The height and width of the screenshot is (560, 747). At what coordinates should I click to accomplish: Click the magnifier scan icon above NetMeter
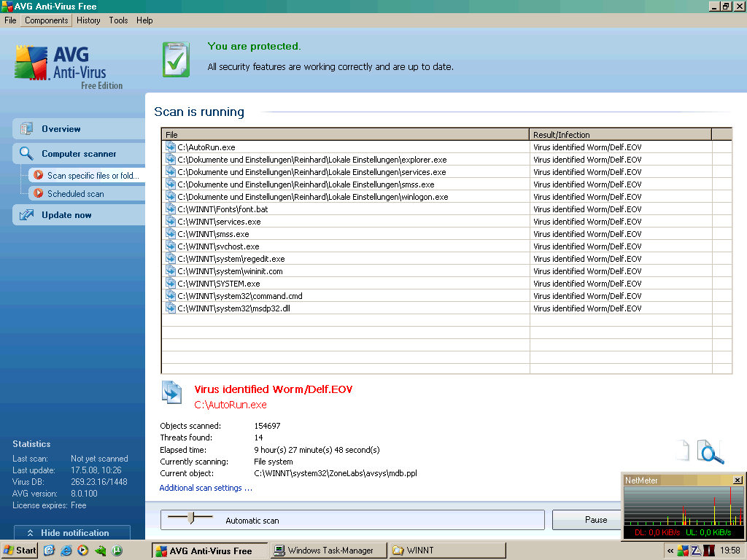tap(711, 452)
